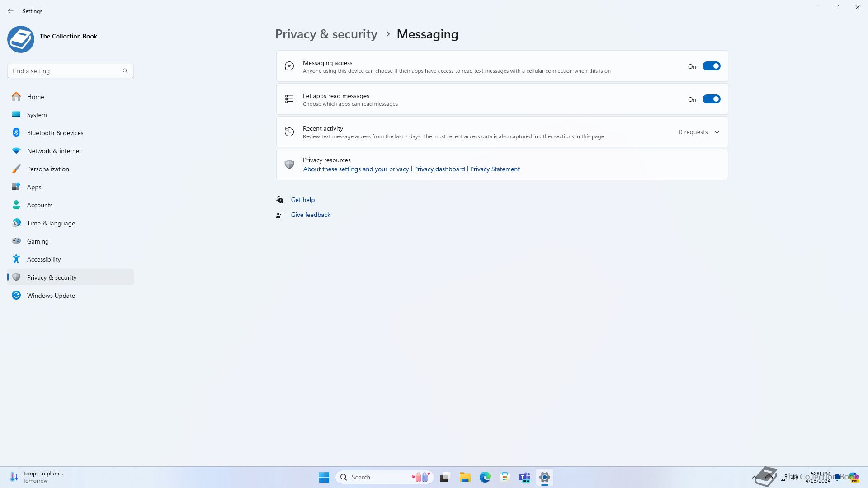Click the back arrow in Settings

11,11
